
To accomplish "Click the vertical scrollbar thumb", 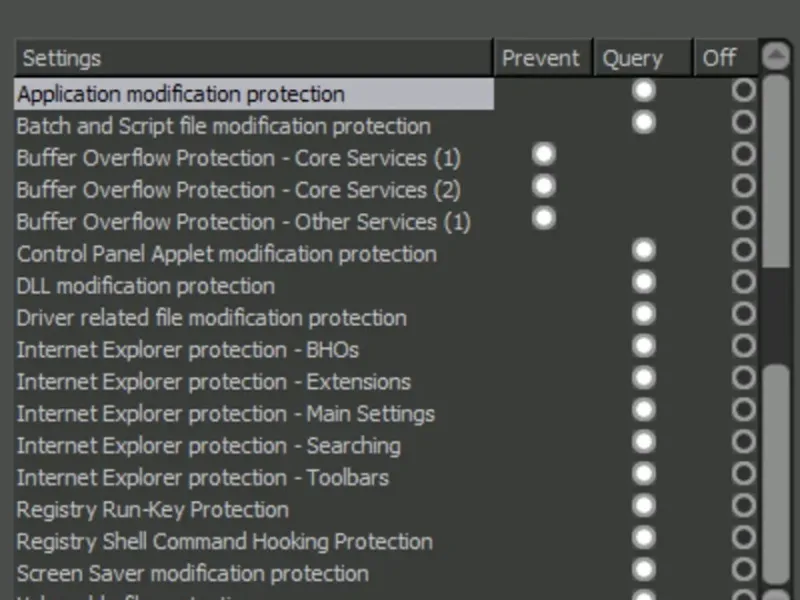I will pyautogui.click(x=776, y=170).
